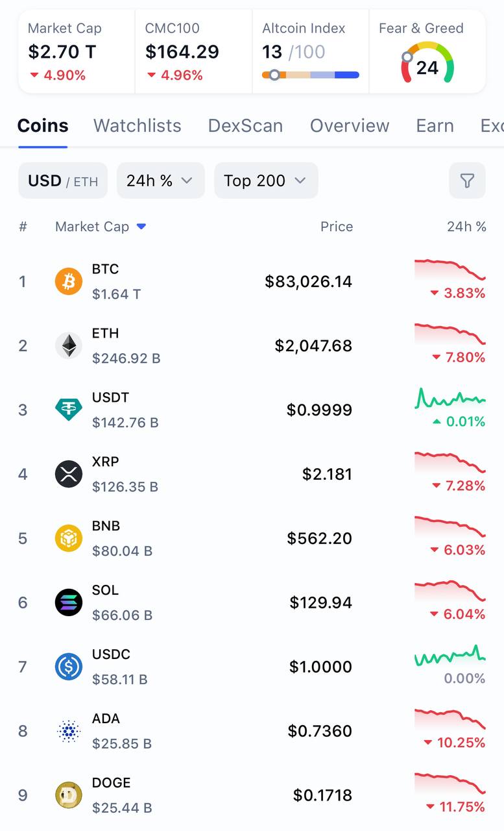504x831 pixels.
Task: Switch to the Watchlists tab
Action: click(x=138, y=125)
